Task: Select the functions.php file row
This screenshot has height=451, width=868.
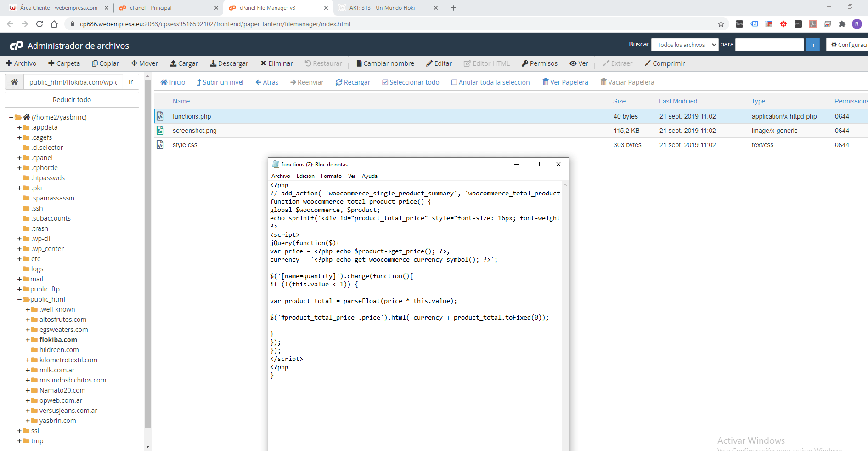Action: point(511,116)
